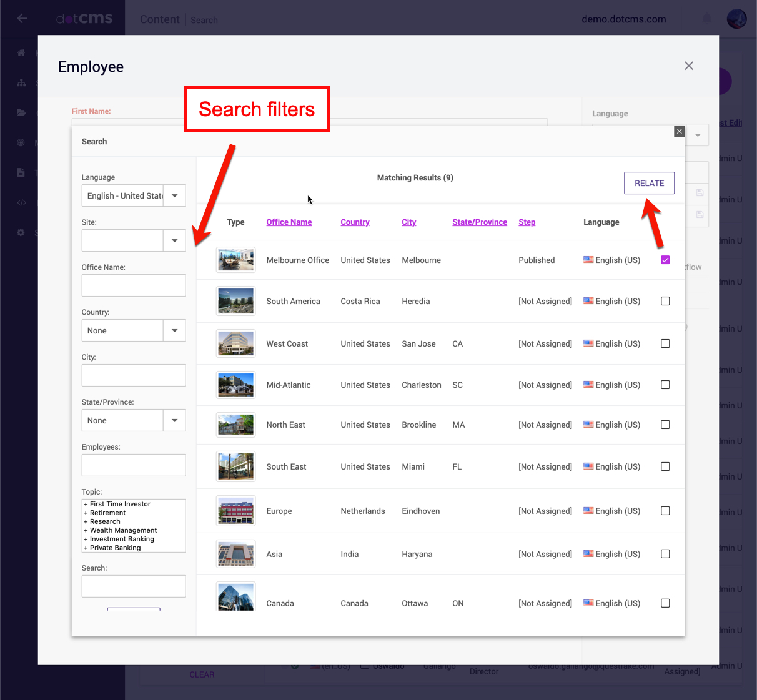Close the Search dialog with X icon

[679, 131]
